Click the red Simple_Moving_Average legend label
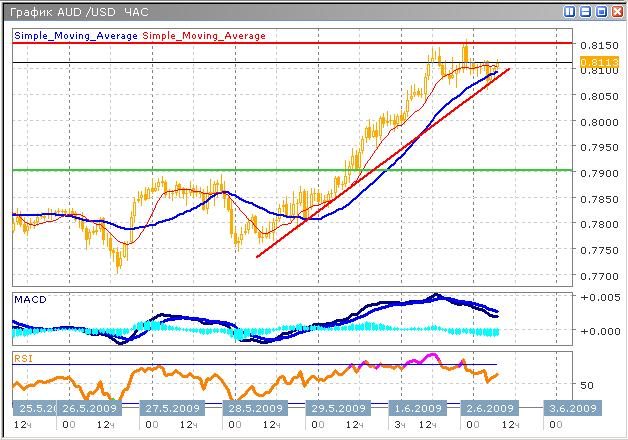The width and height of the screenshot is (628, 440). [204, 36]
